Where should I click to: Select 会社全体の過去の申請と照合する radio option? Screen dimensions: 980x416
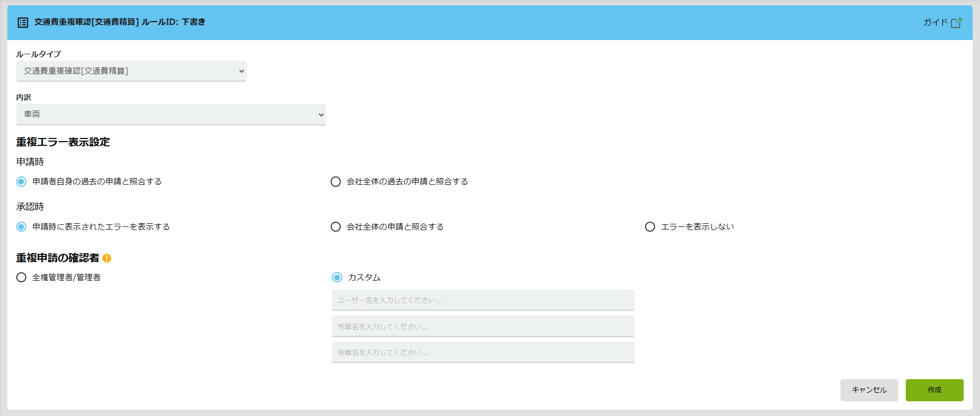point(335,182)
